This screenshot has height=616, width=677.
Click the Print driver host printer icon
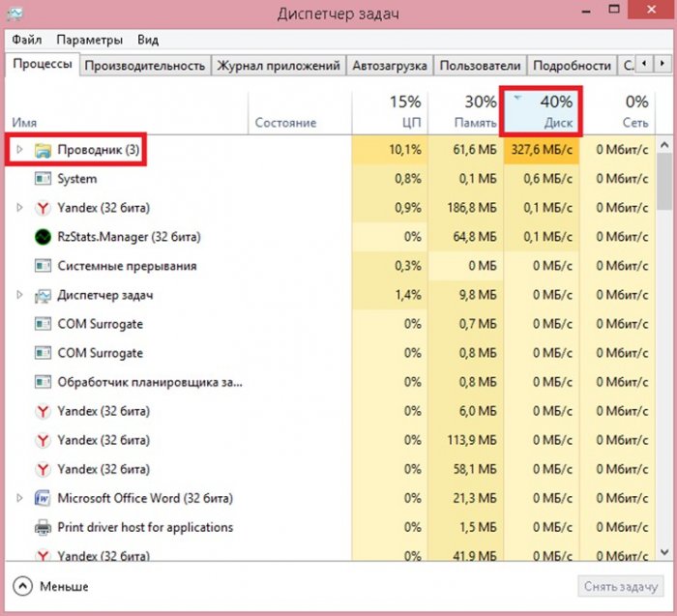[x=43, y=527]
